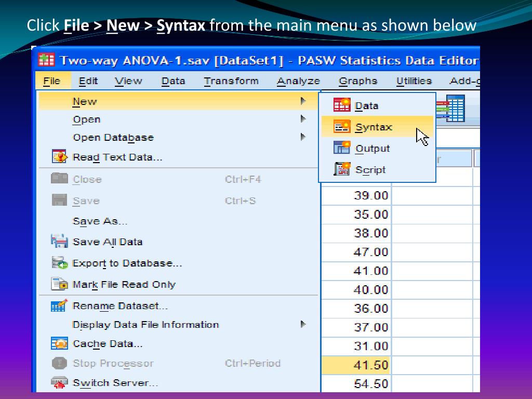Choose Read Text Data... entry
Image resolution: width=532 pixels, height=399 pixels.
click(x=179, y=157)
